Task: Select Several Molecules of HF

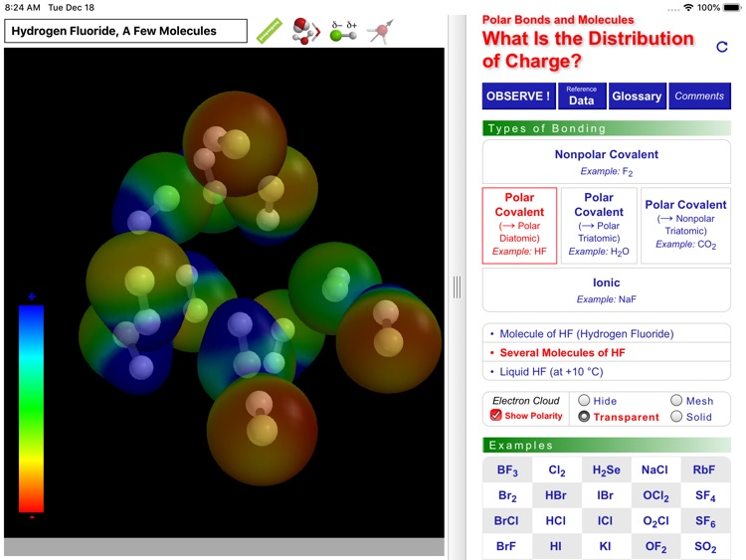Action: coord(606,352)
